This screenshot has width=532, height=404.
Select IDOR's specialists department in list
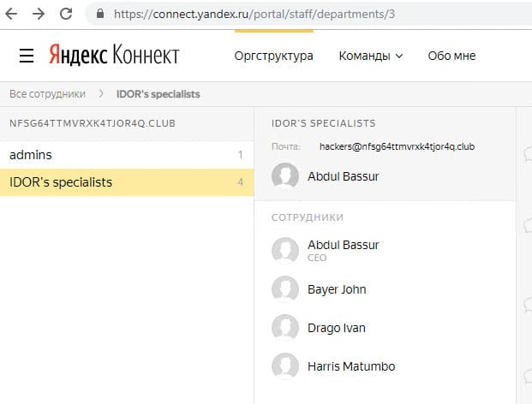(x=127, y=182)
